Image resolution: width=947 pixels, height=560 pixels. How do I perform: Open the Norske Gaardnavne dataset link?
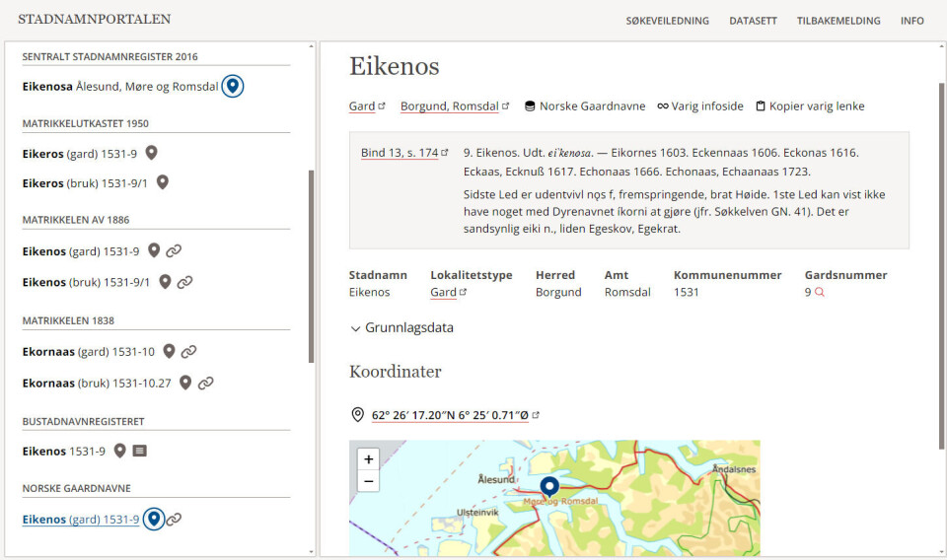click(584, 106)
